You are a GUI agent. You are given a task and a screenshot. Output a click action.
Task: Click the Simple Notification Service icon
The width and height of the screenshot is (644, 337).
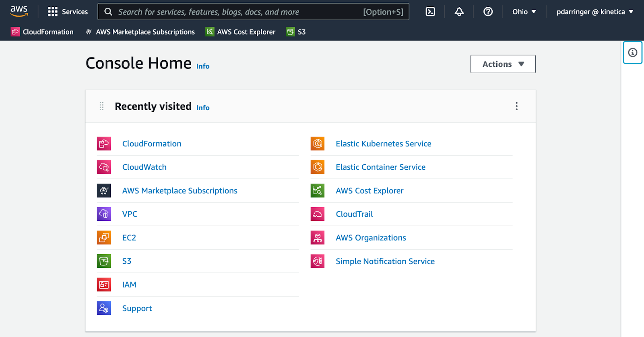[x=318, y=261]
